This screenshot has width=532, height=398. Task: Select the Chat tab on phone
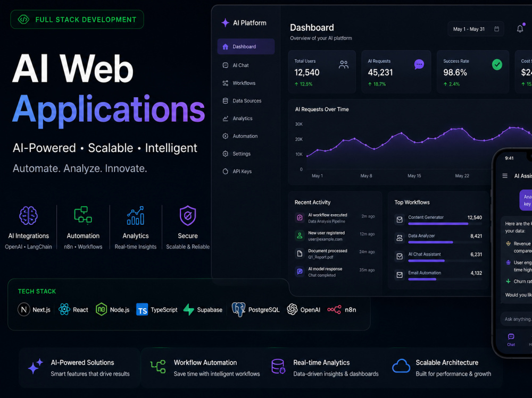pos(511,340)
